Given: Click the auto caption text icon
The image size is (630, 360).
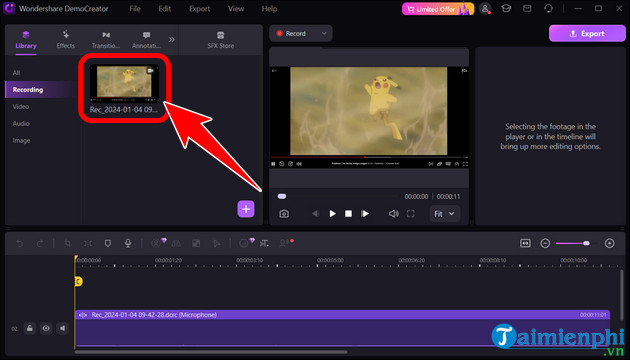Looking at the screenshot, I should pyautogui.click(x=264, y=243).
